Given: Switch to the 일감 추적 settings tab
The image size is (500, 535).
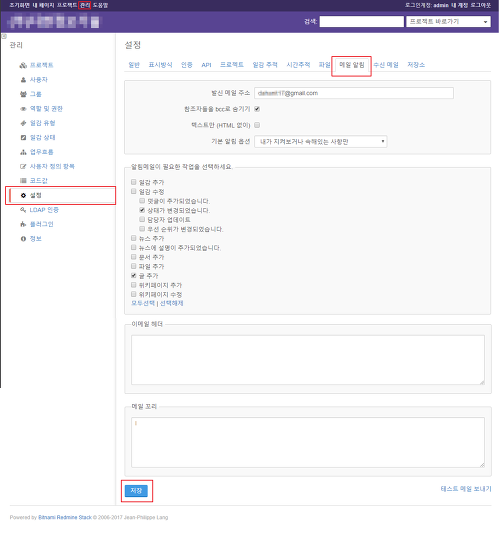Looking at the screenshot, I should click(x=265, y=65).
